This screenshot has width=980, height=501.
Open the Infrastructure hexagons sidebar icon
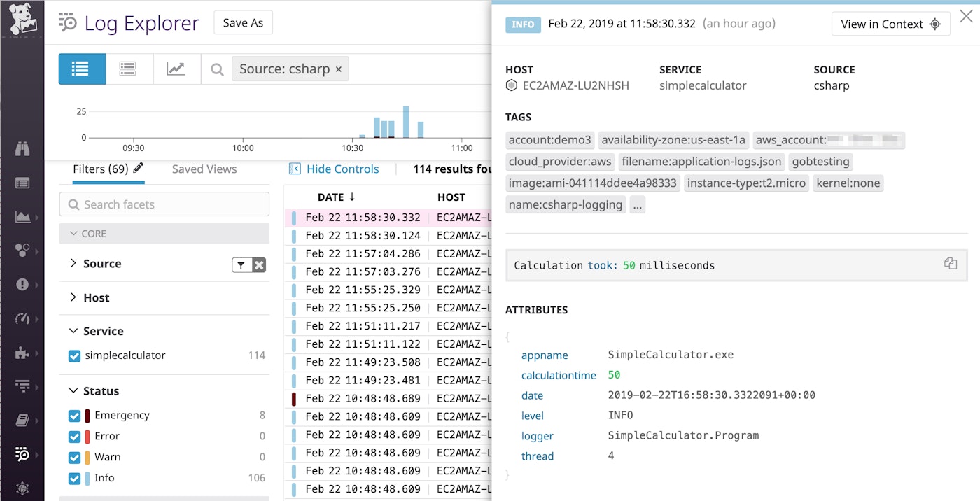pos(22,250)
